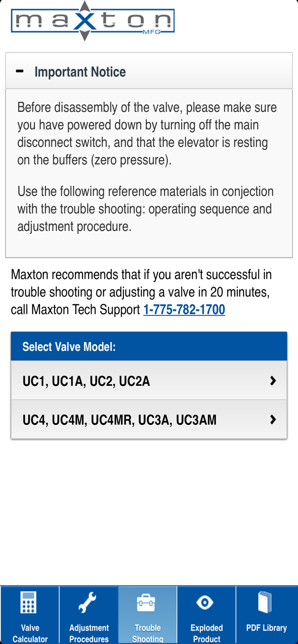Call Maxton Tech Support phone link

(x=184, y=309)
